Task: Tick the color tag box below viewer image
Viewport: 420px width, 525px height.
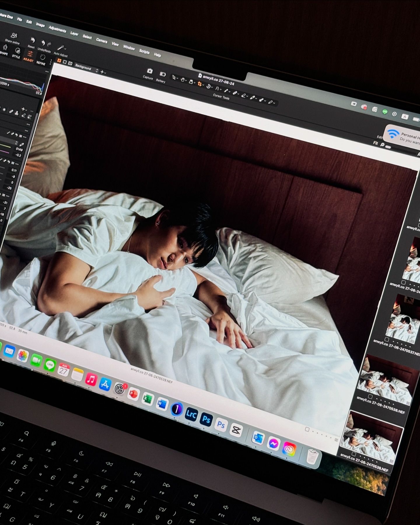Action: (307, 429)
